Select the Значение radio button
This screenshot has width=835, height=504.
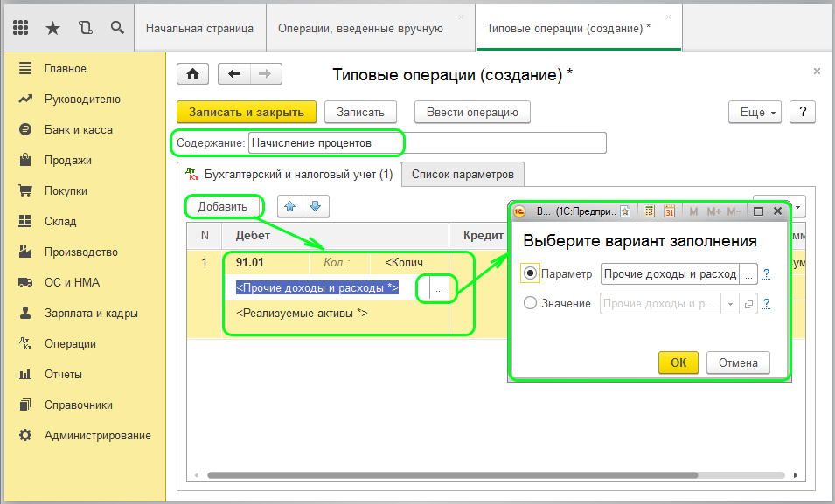530,304
